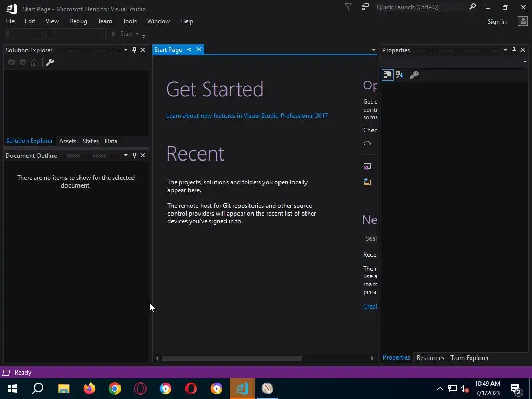Pin the Document Outline panel
The height and width of the screenshot is (399, 532).
click(x=135, y=155)
